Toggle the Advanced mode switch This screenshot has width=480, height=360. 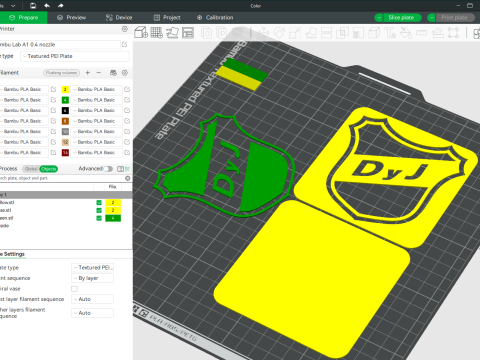(108, 169)
